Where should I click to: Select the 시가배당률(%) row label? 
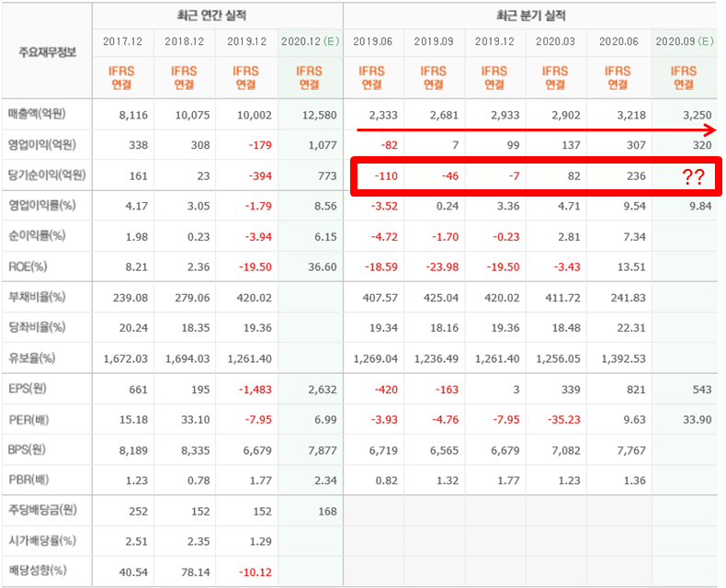pos(42,541)
